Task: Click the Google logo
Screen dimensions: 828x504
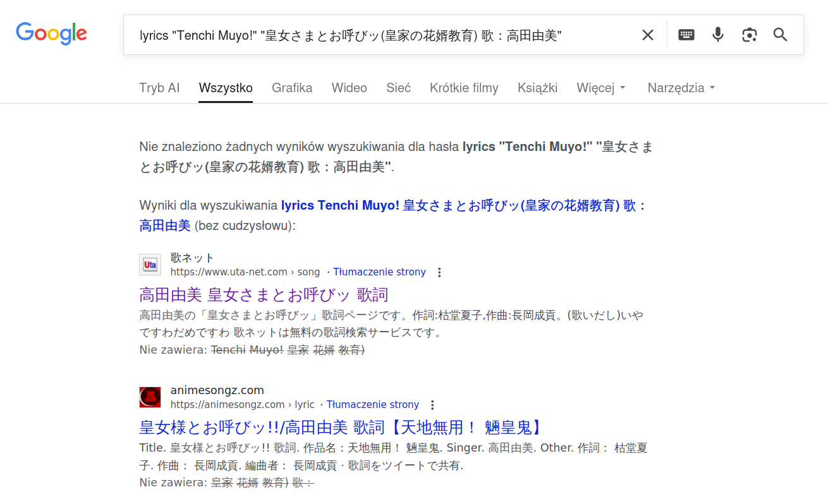Action: [52, 34]
